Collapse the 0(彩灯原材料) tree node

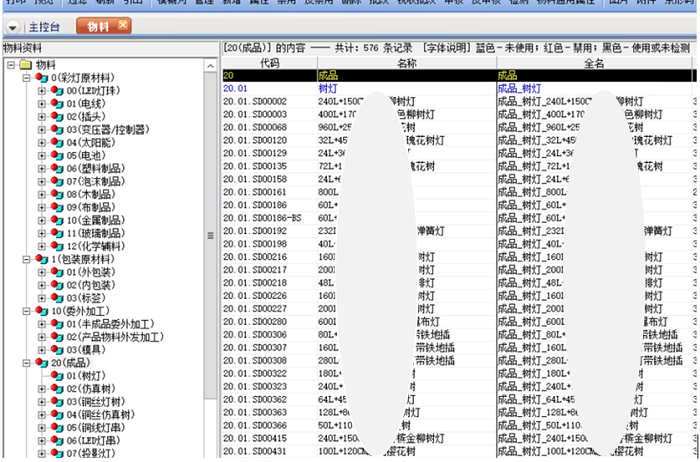(x=27, y=78)
